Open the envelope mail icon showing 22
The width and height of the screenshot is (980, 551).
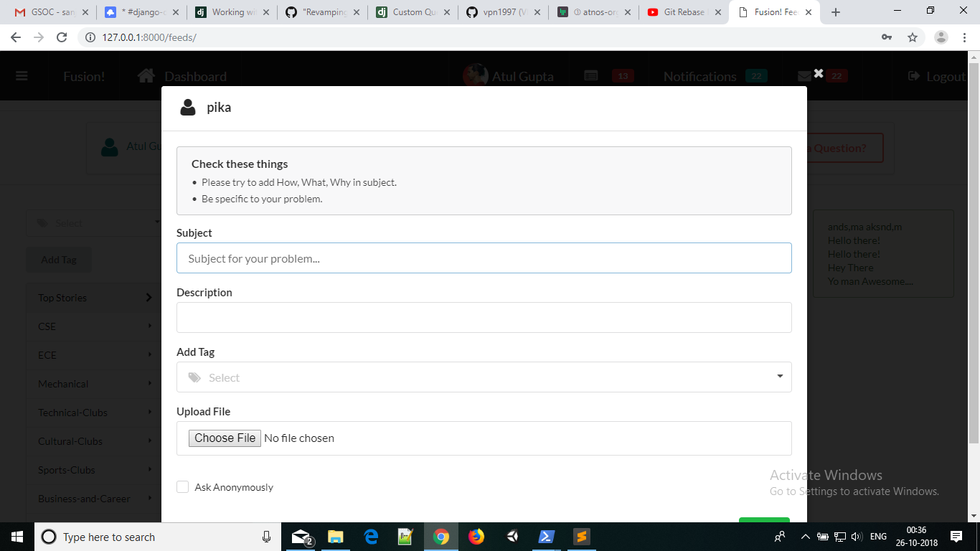pos(804,75)
